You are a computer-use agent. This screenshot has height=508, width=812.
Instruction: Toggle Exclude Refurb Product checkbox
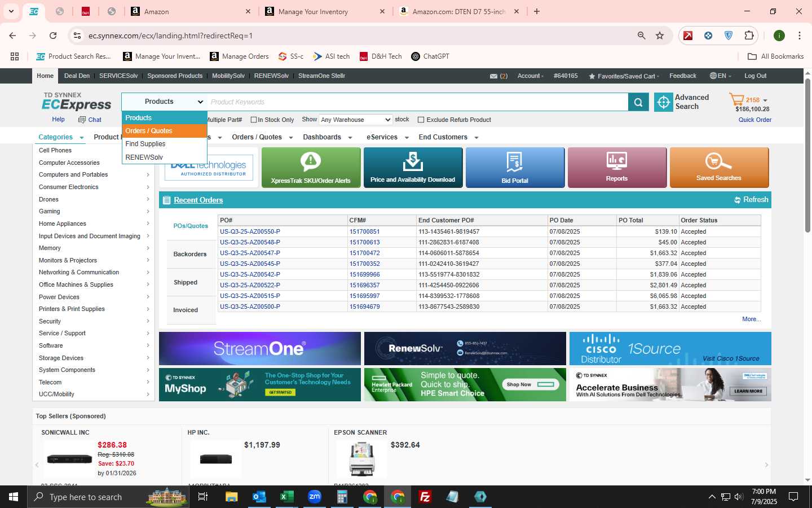(421, 120)
